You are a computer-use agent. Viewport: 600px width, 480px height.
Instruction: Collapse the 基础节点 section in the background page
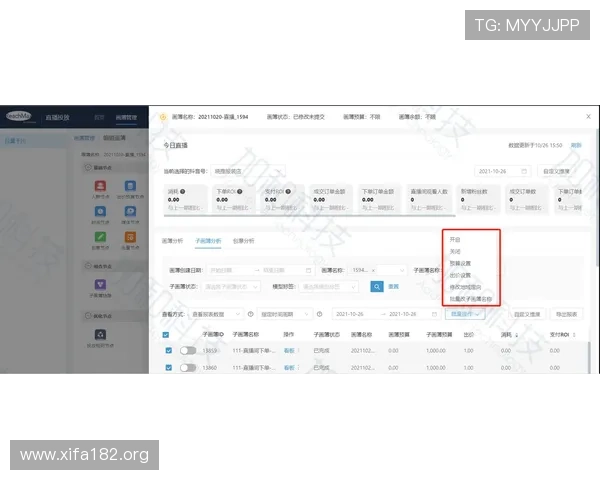(x=88, y=167)
